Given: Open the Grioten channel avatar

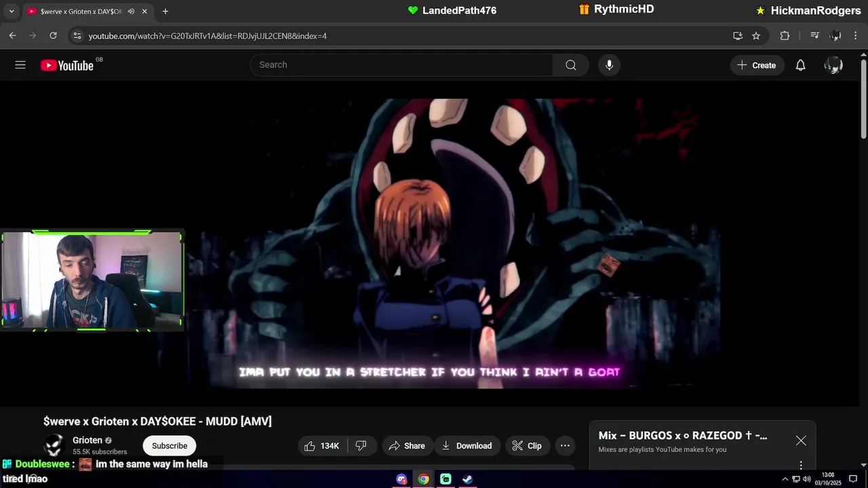Looking at the screenshot, I should click(x=54, y=445).
